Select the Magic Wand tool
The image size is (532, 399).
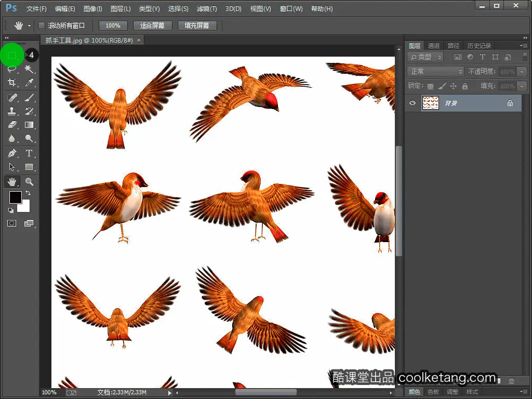pyautogui.click(x=29, y=69)
